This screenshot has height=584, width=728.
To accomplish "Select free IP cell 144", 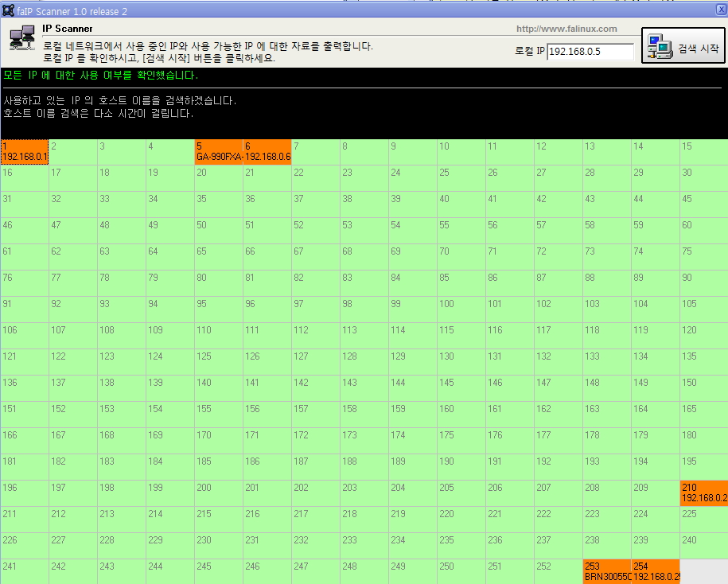I will point(413,388).
